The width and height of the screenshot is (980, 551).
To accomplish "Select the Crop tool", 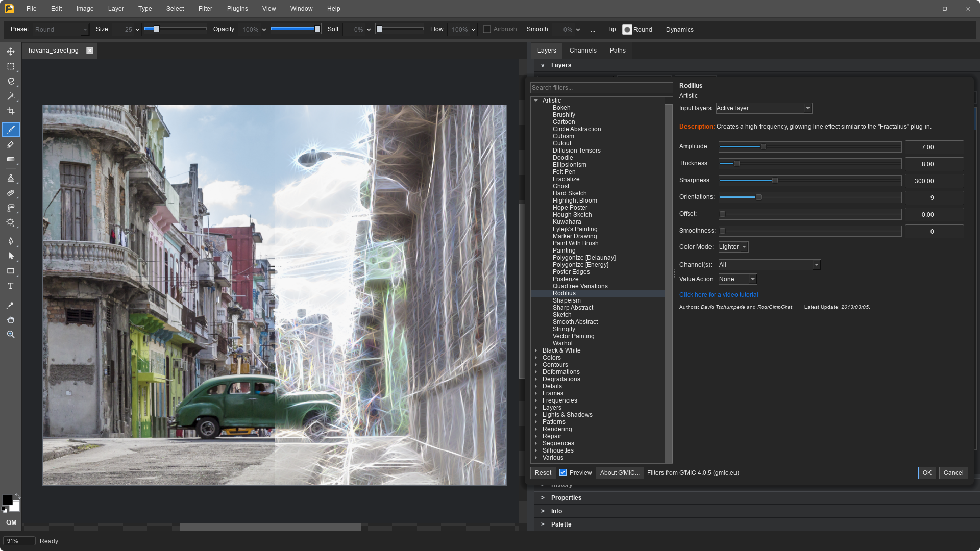I will 11,111.
